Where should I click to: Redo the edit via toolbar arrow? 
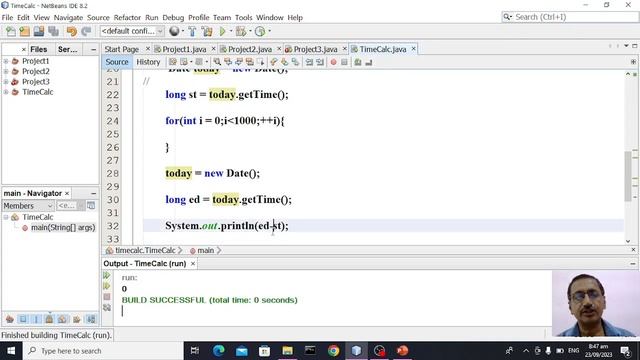click(x=86, y=31)
